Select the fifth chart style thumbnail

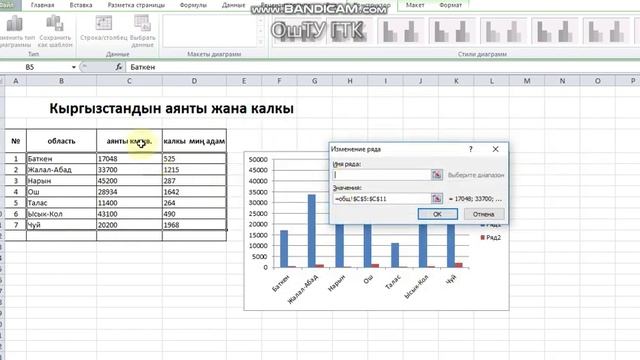(504, 31)
